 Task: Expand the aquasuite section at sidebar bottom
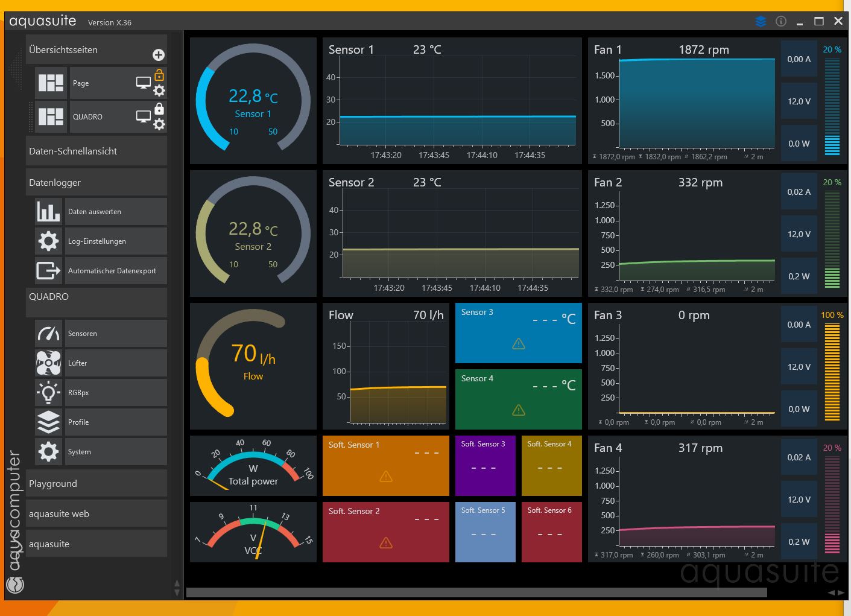(x=96, y=544)
